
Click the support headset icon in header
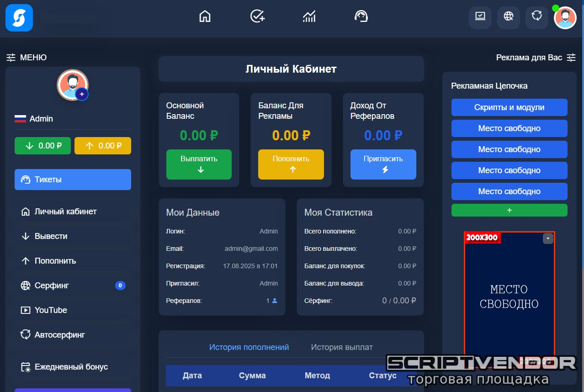pos(361,16)
